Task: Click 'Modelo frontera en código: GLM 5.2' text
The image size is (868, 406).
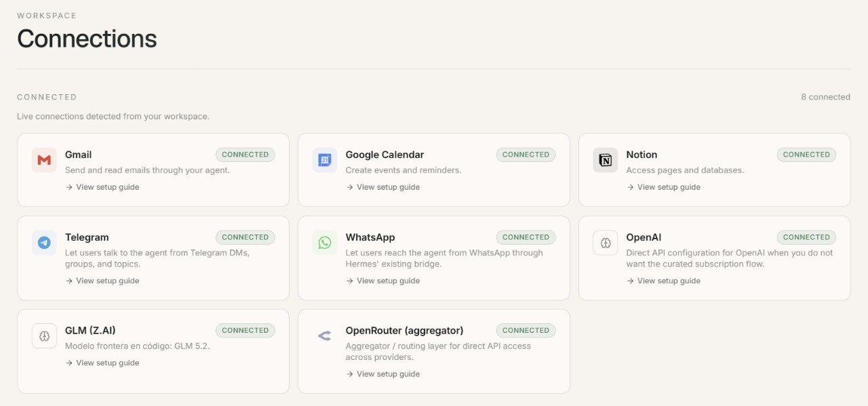Action: (x=138, y=346)
